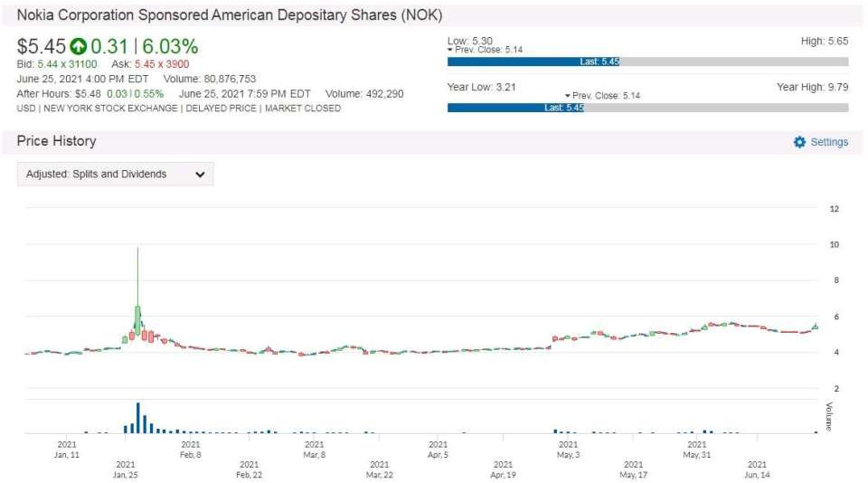The width and height of the screenshot is (868, 483).
Task: Click the Jan, 25 date axis label
Action: [x=126, y=469]
